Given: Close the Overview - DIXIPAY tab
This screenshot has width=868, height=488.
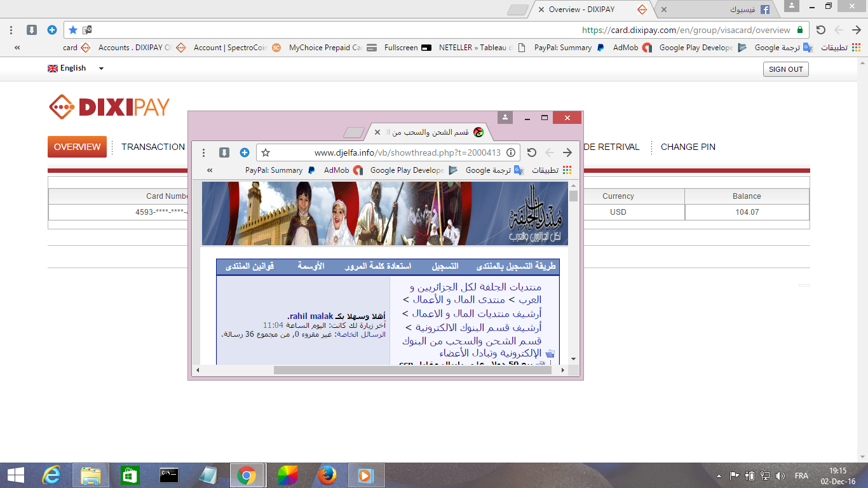Looking at the screenshot, I should point(541,10).
